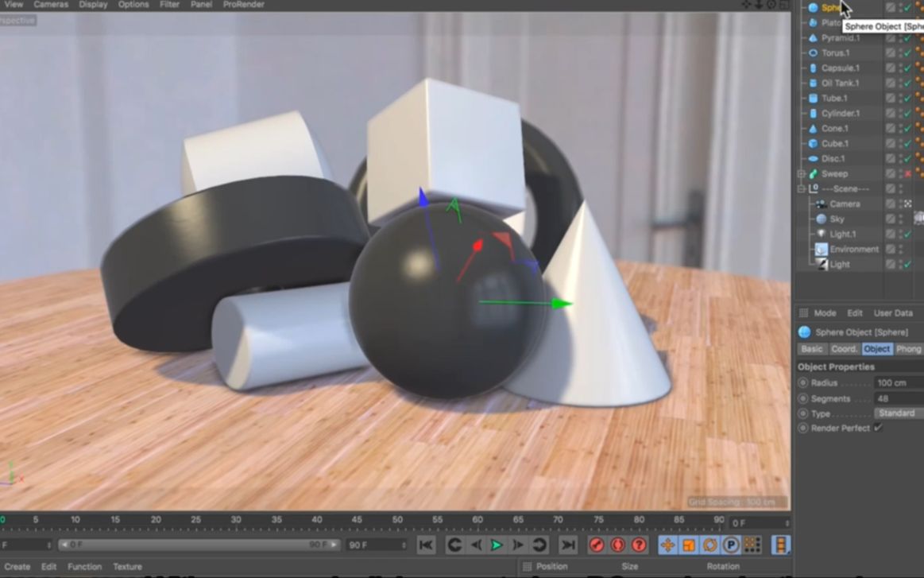Open the Type dropdown set to Standard
The image size is (924, 578).
click(898, 413)
